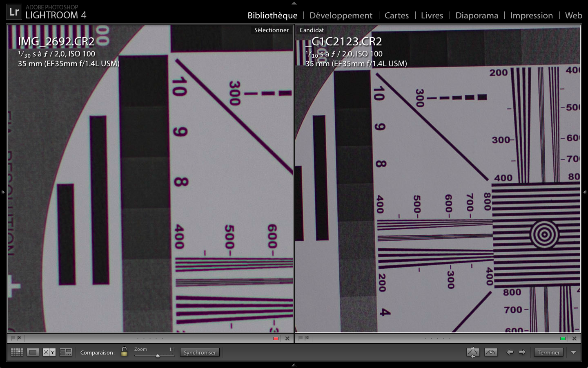Click the Lr identity plate logo
Image resolution: width=588 pixels, height=368 pixels.
[14, 12]
